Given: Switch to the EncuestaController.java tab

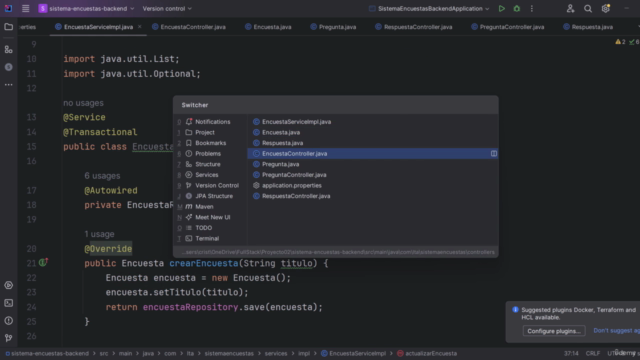Looking at the screenshot, I should point(189,27).
